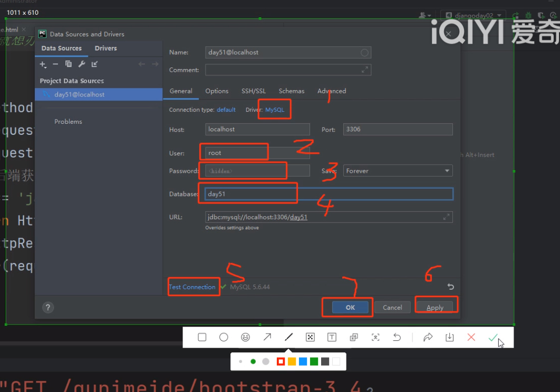Choose the emoji sticker tool
This screenshot has width=560, height=392.
(245, 337)
